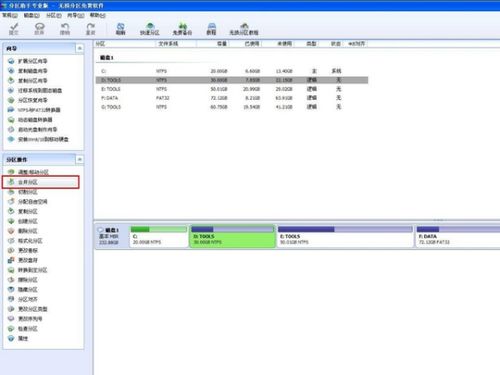Viewport: 500px width, 375px height.
Task: Click the 提交 (Commit) checkmark toolbar icon
Action: 13,29
